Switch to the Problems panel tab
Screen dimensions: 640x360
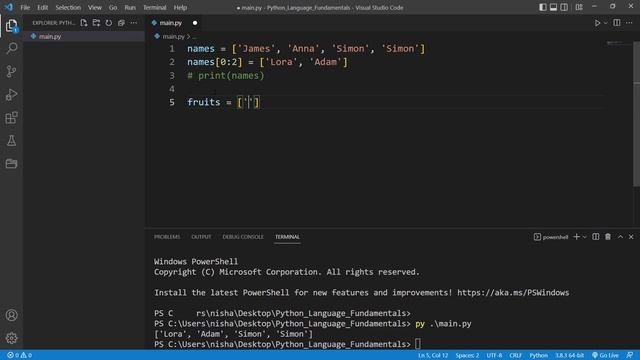[167, 237]
